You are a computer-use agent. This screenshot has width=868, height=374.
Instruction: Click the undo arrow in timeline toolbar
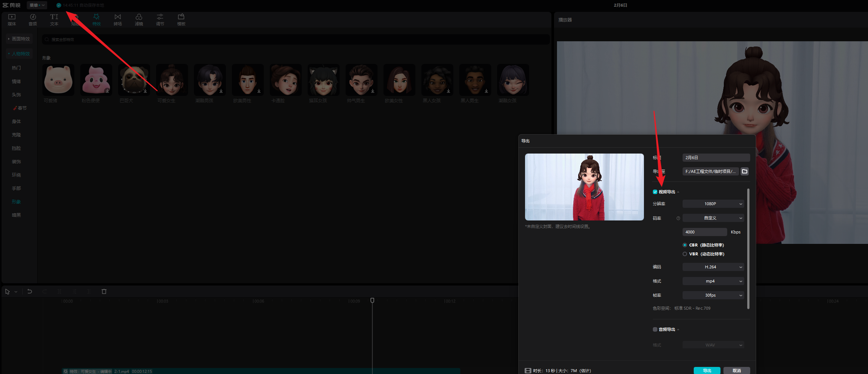click(x=30, y=291)
